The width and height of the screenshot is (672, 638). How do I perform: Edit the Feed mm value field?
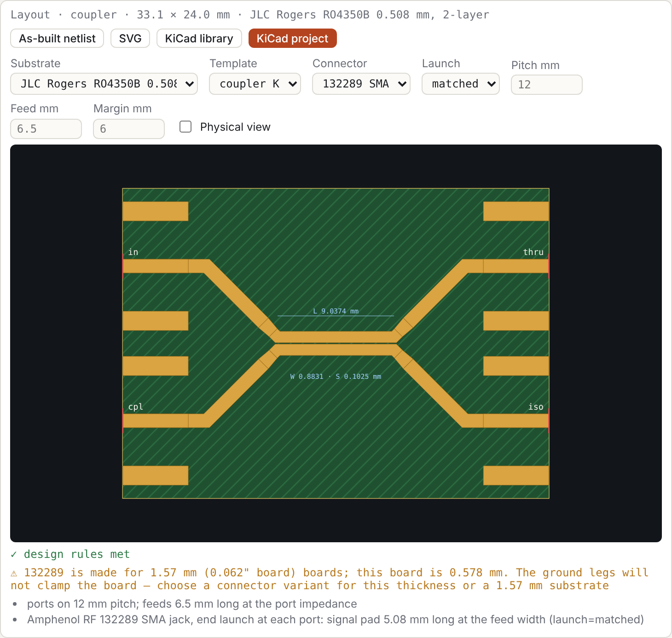click(46, 129)
